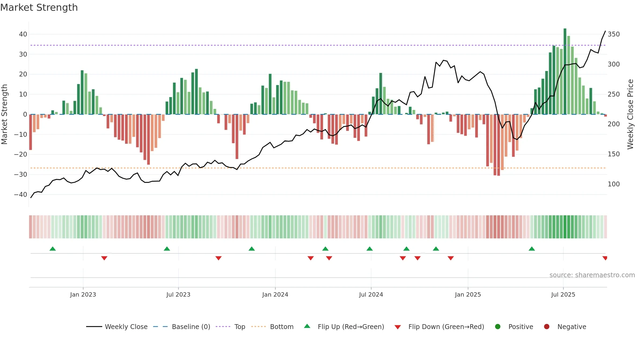
Task: Click the 'Jan 2023' x-axis label
Action: pyautogui.click(x=83, y=295)
